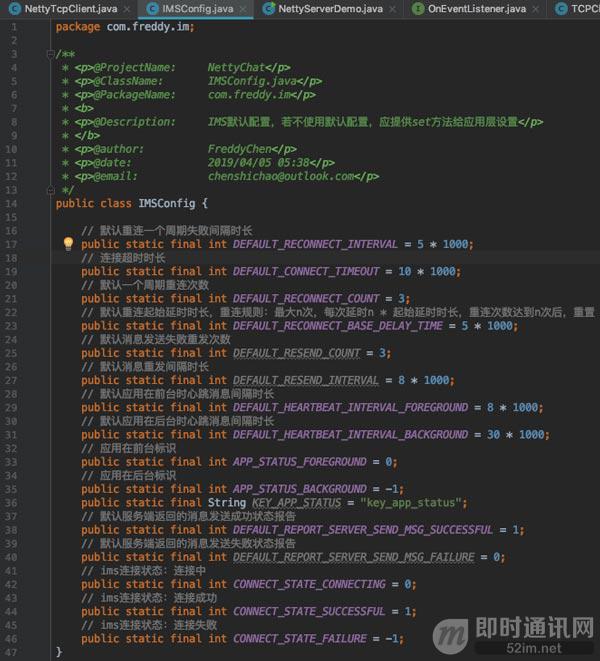The image size is (600, 661).
Task: Click the IMSConfig.java name in Javadoc
Action: 252,81
